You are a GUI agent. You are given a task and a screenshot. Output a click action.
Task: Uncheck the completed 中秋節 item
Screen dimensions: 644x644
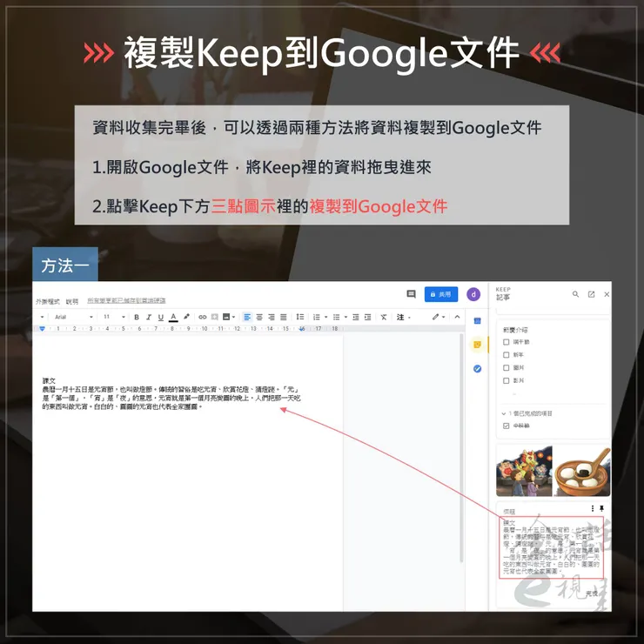(x=506, y=426)
